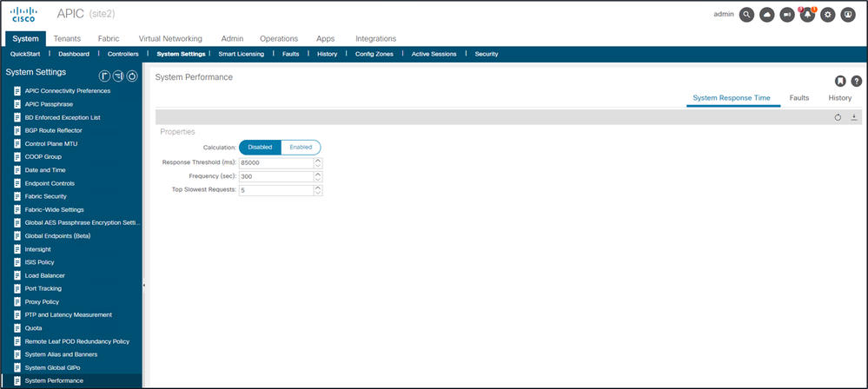
Task: Open the Tenants main tab
Action: 67,39
